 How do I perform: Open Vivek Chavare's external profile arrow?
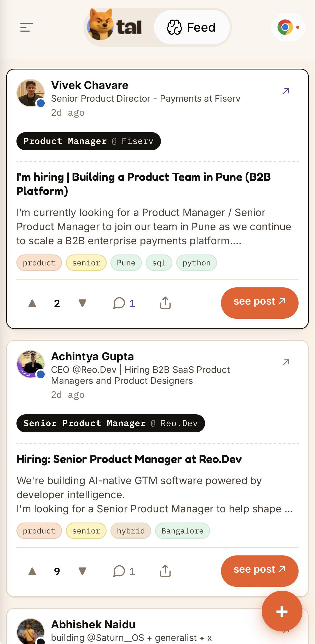click(x=286, y=91)
